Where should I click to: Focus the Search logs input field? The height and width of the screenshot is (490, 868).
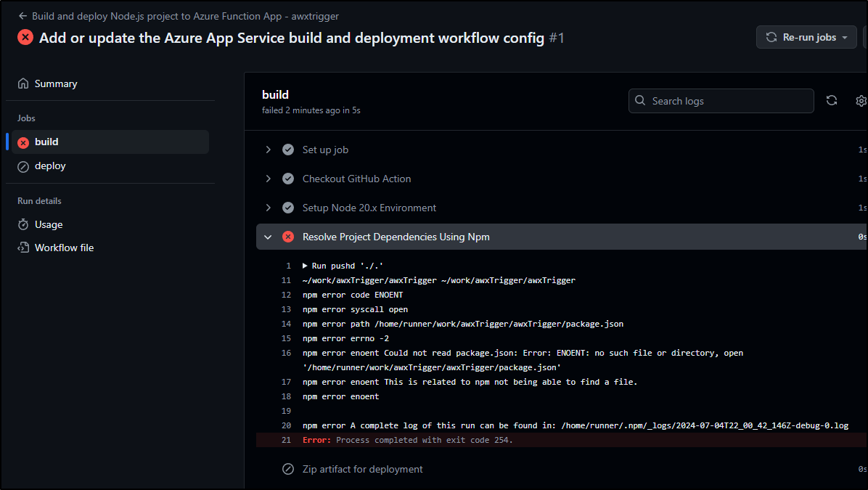721,101
